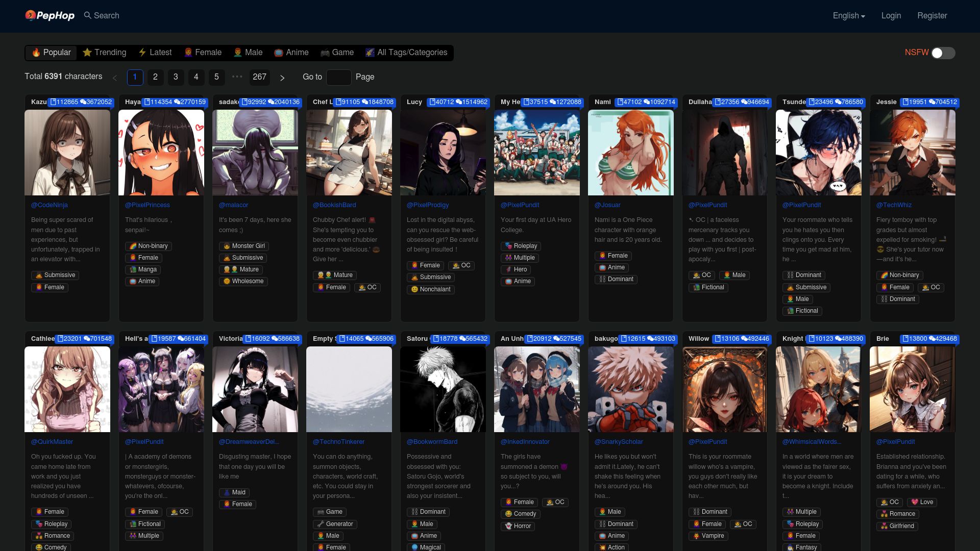This screenshot has height=551, width=980.
Task: Go to page 5
Action: pyautogui.click(x=216, y=77)
